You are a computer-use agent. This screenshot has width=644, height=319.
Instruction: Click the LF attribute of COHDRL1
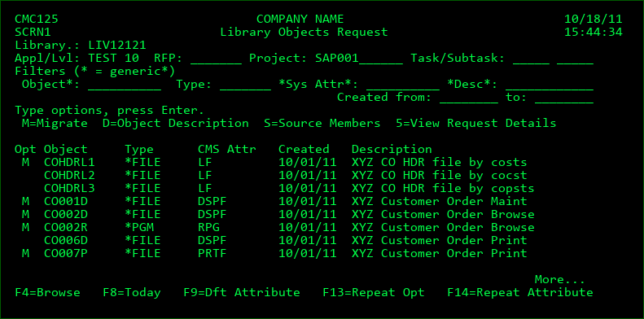205,163
